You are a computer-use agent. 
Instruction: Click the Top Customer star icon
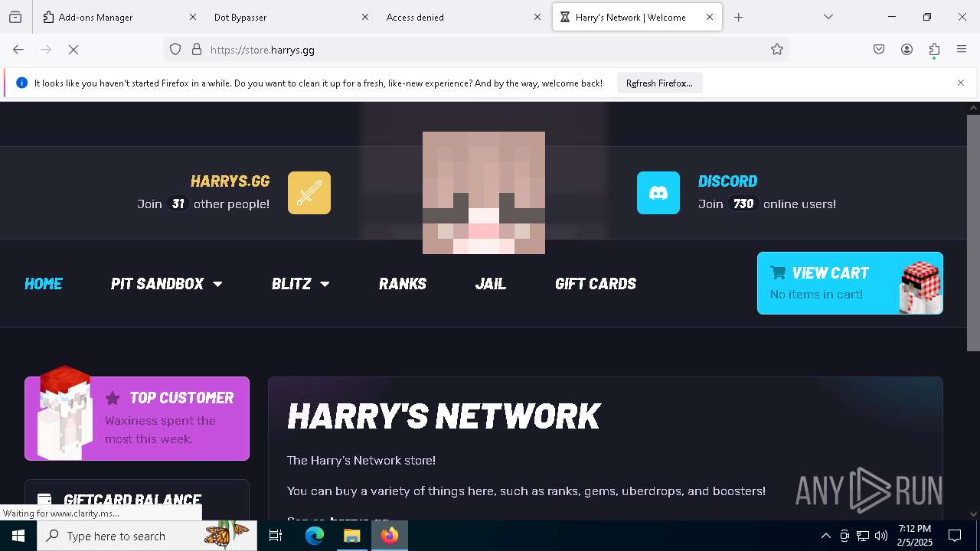point(113,398)
